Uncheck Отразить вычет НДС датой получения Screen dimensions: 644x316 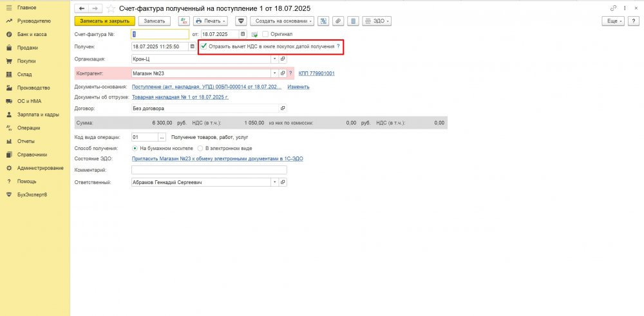click(x=204, y=46)
